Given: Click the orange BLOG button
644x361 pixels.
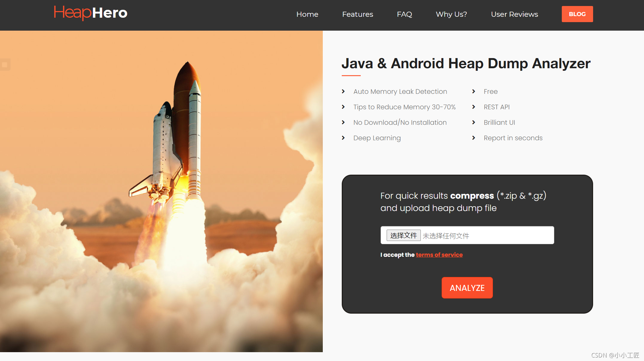Looking at the screenshot, I should [x=577, y=14].
